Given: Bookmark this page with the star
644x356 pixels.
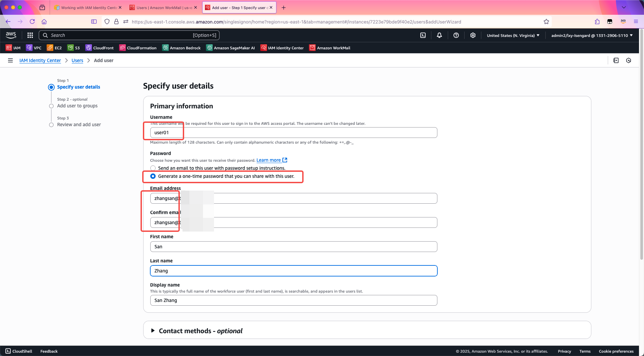Looking at the screenshot, I should click(546, 21).
